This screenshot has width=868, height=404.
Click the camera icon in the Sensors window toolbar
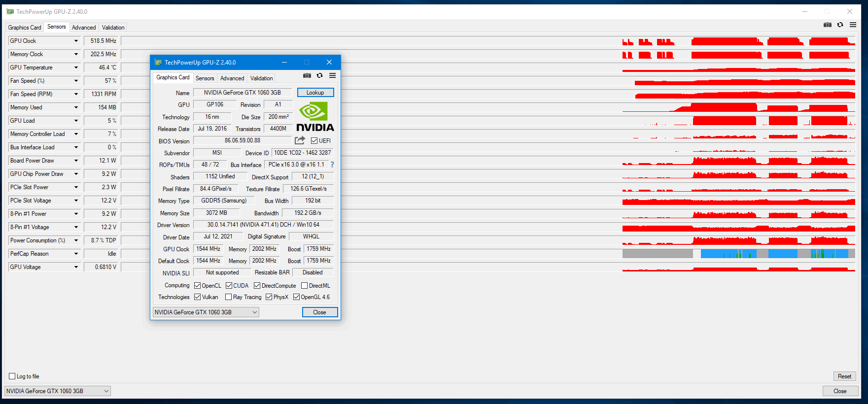(x=828, y=25)
